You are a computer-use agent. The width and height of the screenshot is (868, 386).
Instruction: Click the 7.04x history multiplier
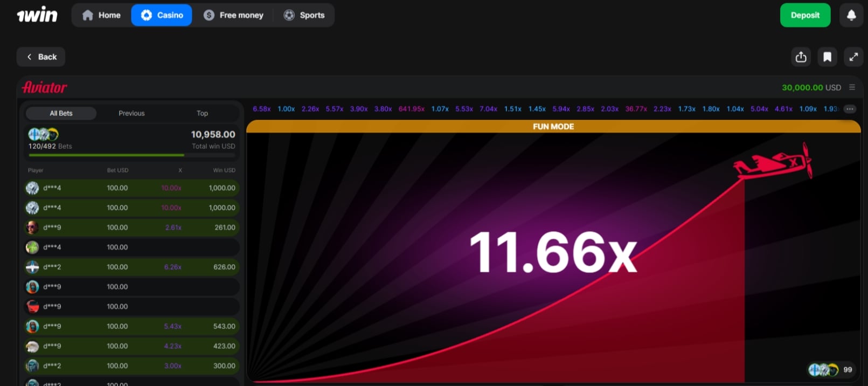[x=489, y=109]
